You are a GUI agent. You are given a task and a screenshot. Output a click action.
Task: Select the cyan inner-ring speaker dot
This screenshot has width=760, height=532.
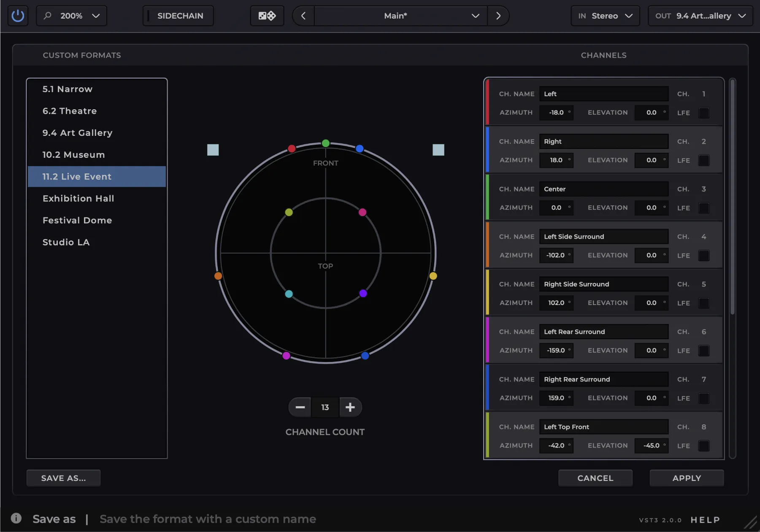(x=289, y=294)
